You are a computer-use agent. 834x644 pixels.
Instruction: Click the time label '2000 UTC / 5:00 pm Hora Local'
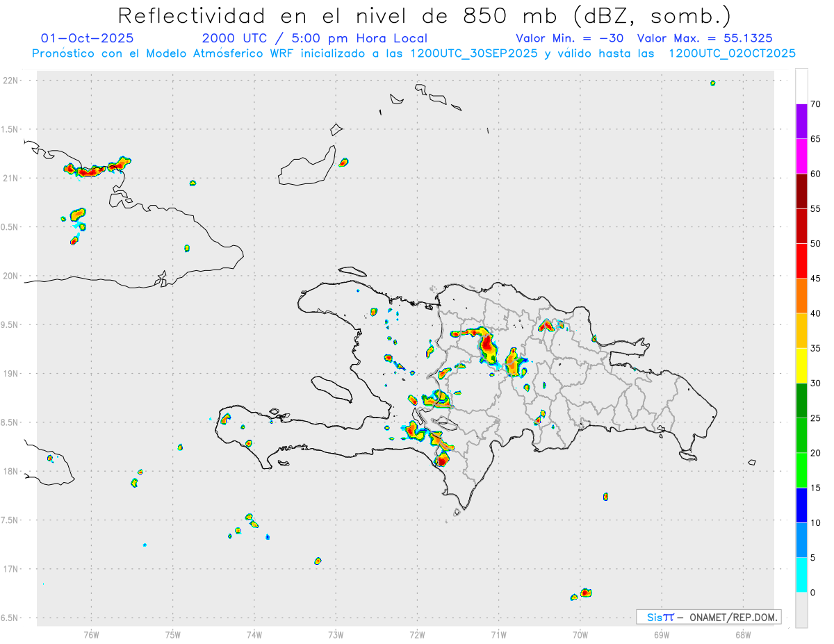(314, 38)
